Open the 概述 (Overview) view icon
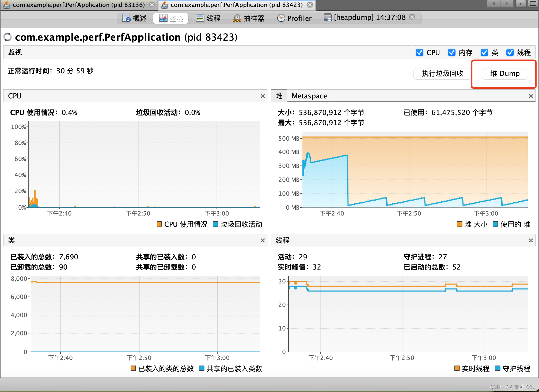539x392 pixels. point(126,18)
